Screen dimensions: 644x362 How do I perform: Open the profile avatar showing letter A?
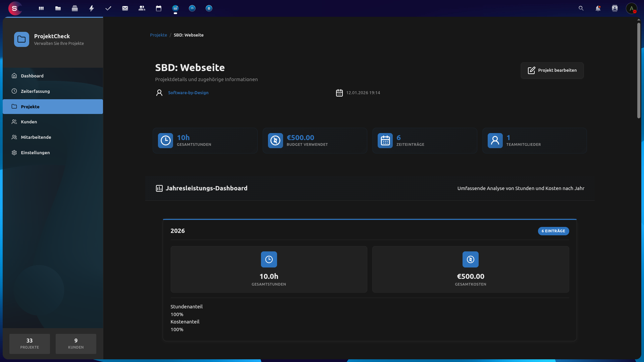tap(631, 8)
